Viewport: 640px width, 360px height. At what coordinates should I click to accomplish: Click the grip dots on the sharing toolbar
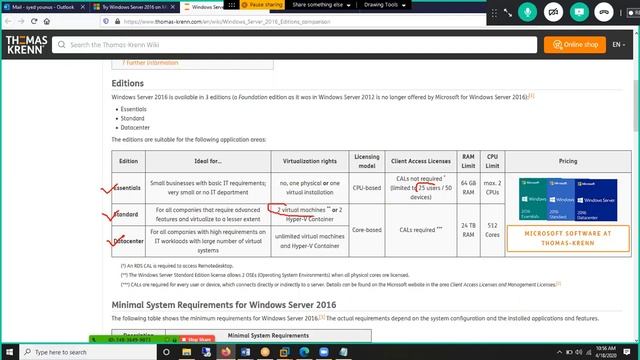(x=494, y=13)
